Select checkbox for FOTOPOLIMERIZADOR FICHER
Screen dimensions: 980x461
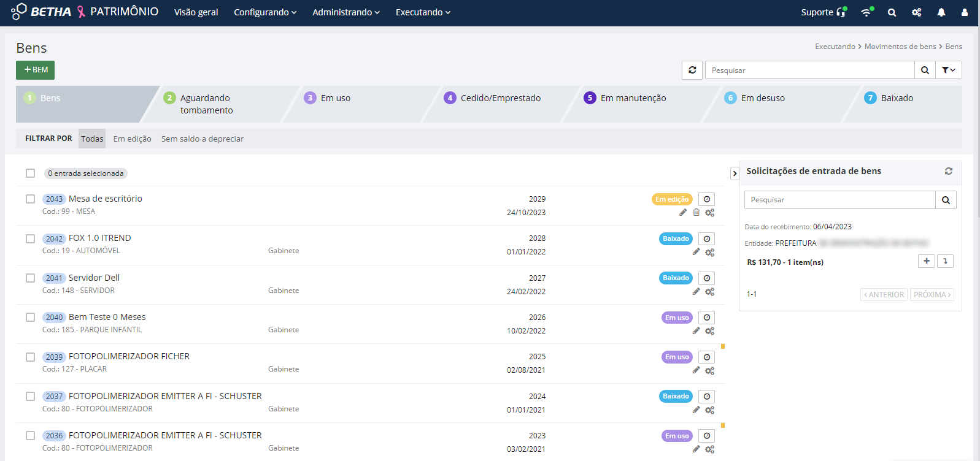pyautogui.click(x=30, y=357)
